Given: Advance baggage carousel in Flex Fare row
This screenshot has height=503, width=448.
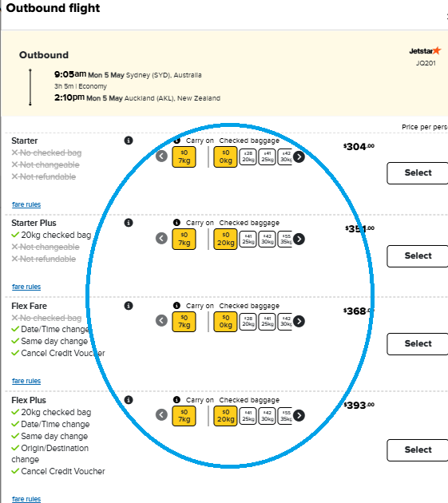Looking at the screenshot, I should point(299,321).
